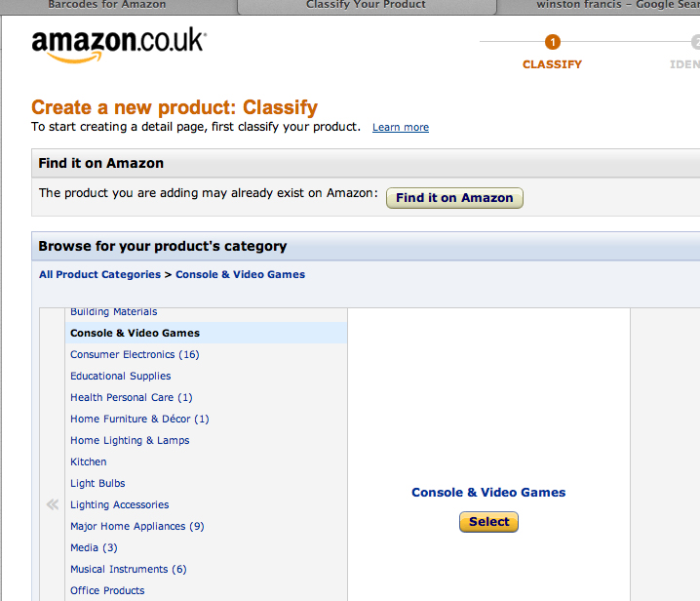Select Consumer Electronics (16) category

point(135,354)
